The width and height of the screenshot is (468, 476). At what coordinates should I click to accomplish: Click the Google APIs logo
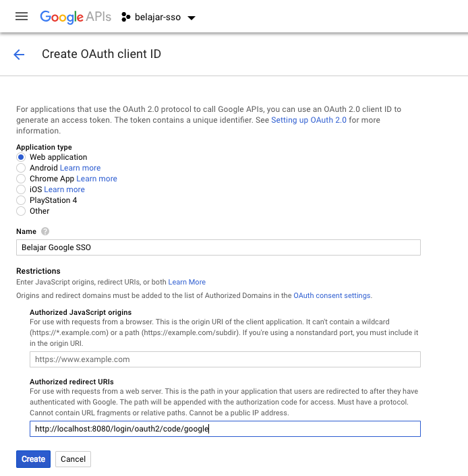point(76,17)
